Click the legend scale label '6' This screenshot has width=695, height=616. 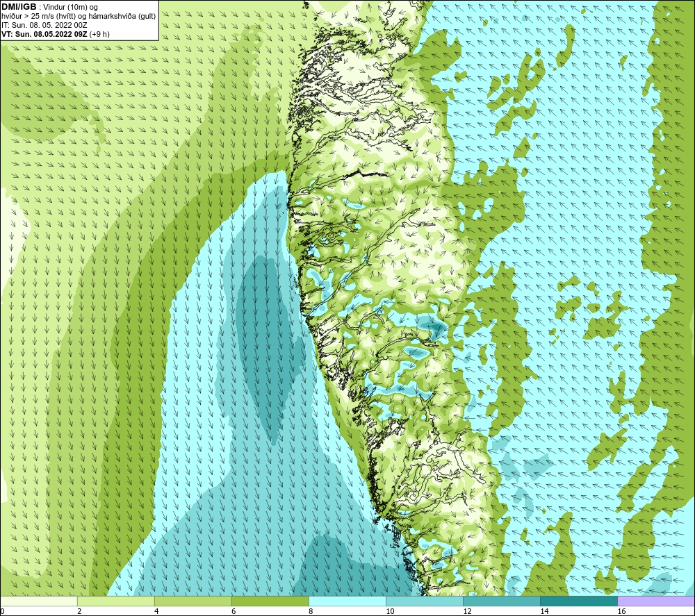click(x=234, y=611)
